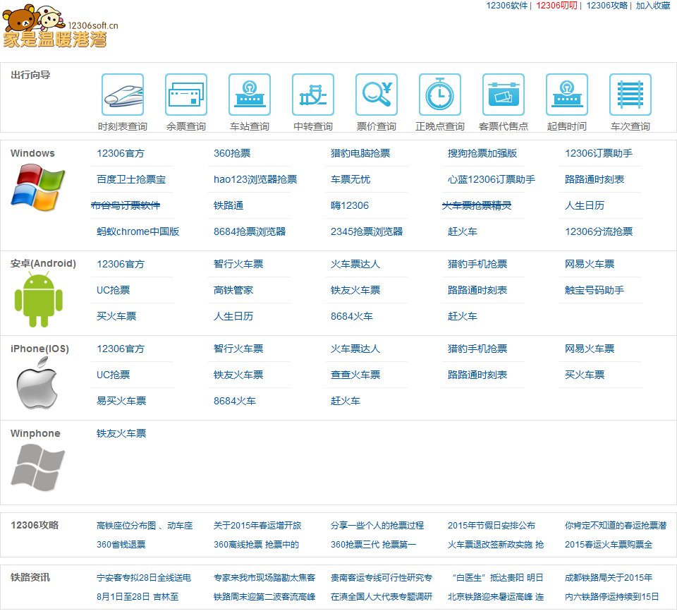
Task: Open 猎豹电脑抢票 link
Action: coord(360,153)
